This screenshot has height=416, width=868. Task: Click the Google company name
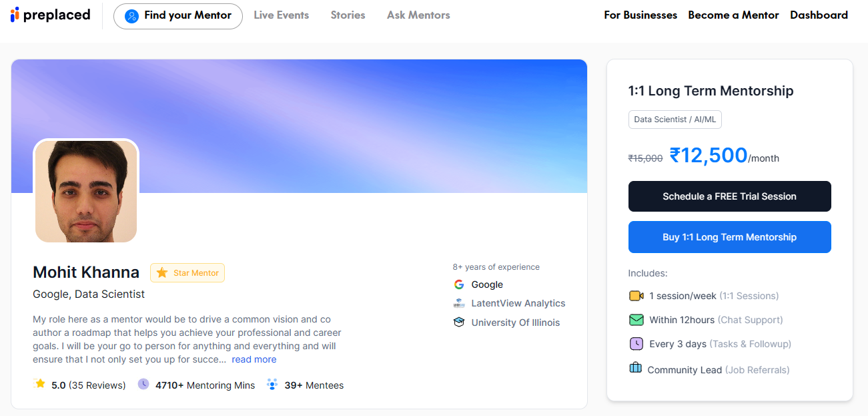tap(487, 284)
